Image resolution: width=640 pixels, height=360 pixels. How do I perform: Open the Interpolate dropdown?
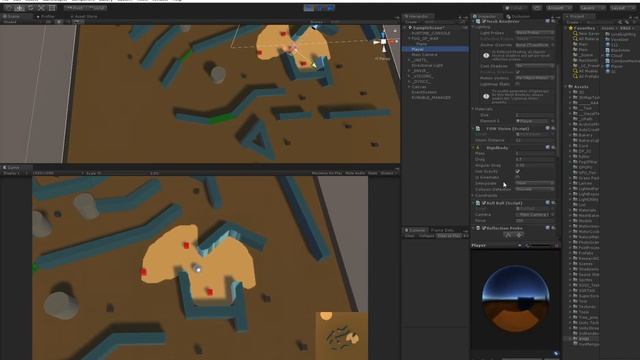534,183
